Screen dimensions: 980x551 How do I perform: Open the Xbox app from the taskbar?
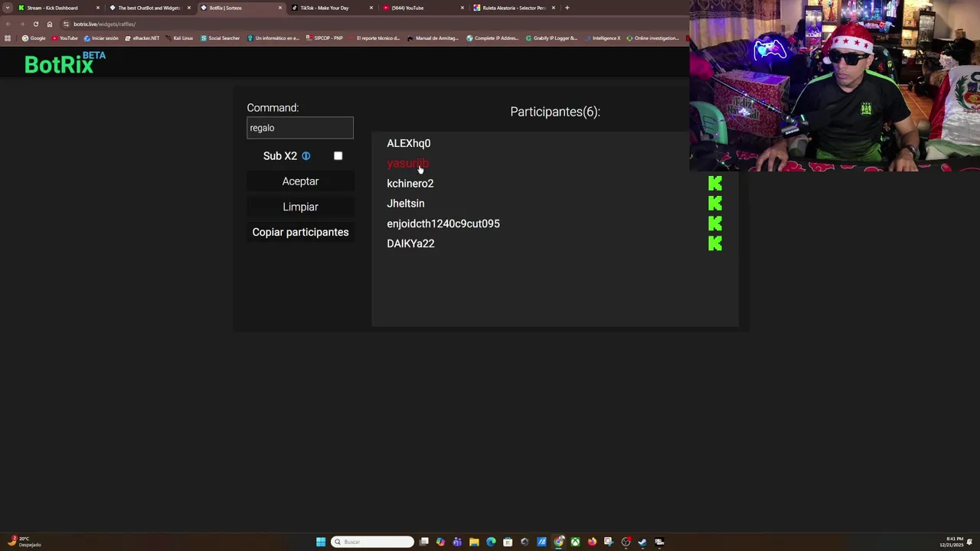tap(575, 542)
